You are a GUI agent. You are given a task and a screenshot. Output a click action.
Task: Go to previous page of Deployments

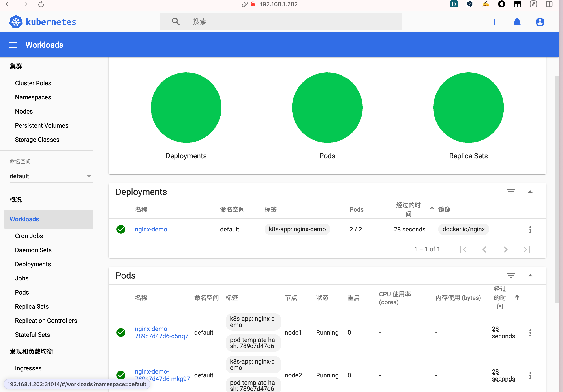pyautogui.click(x=484, y=249)
